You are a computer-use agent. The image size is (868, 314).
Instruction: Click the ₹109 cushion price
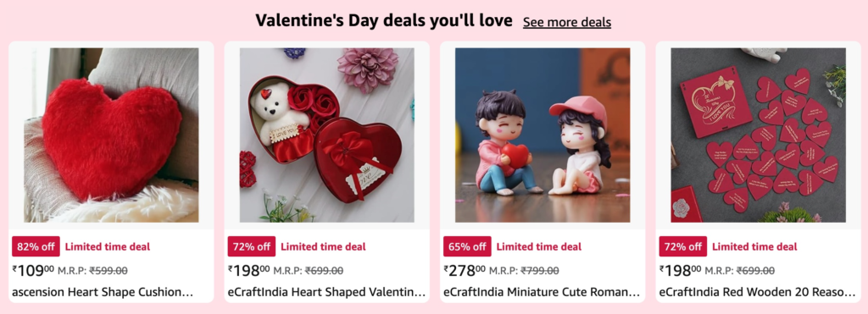point(33,270)
